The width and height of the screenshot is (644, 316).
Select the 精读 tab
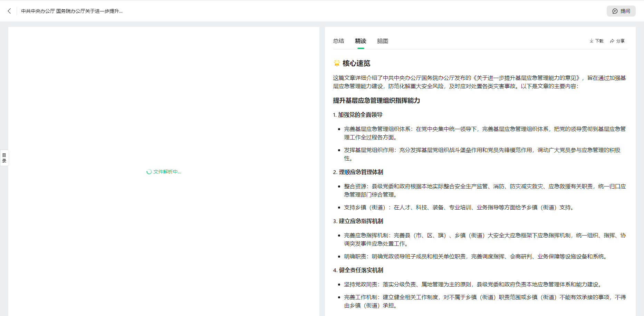[361, 41]
